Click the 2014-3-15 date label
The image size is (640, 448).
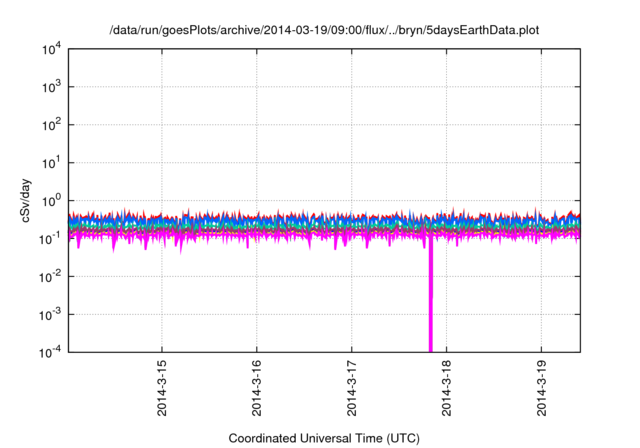click(162, 388)
